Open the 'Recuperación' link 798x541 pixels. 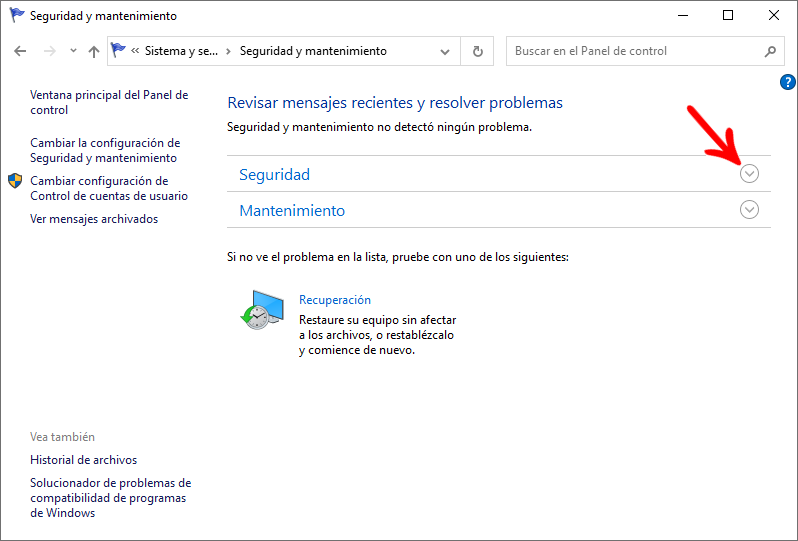tap(335, 300)
